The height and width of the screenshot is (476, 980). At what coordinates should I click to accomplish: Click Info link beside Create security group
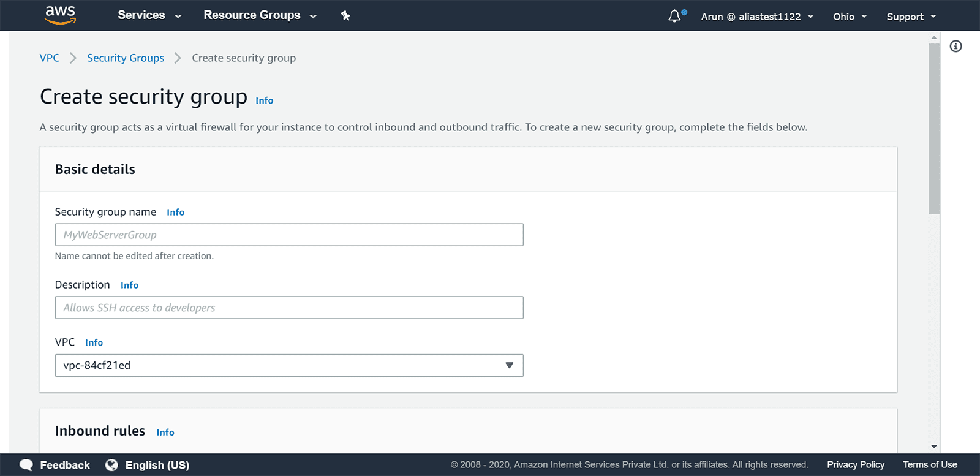(x=265, y=100)
